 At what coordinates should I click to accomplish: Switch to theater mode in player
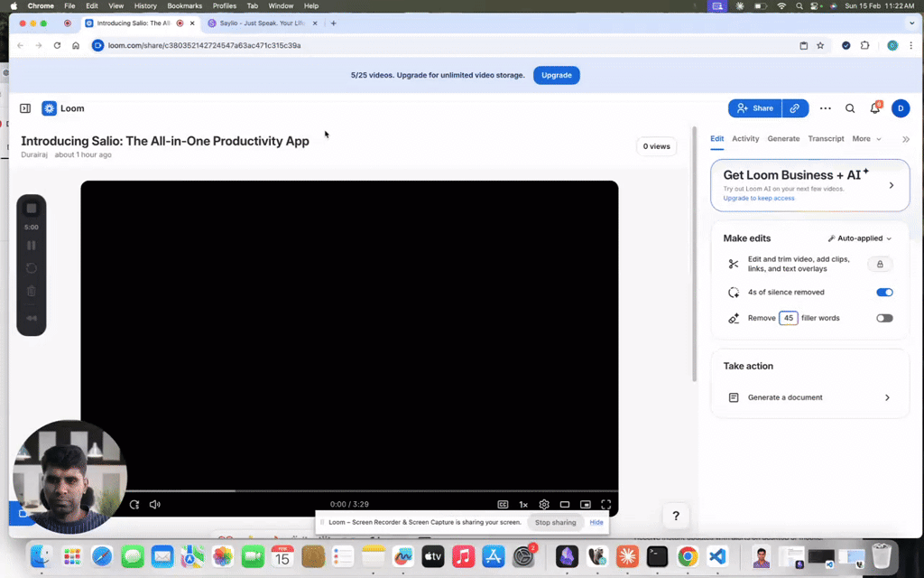pyautogui.click(x=565, y=504)
